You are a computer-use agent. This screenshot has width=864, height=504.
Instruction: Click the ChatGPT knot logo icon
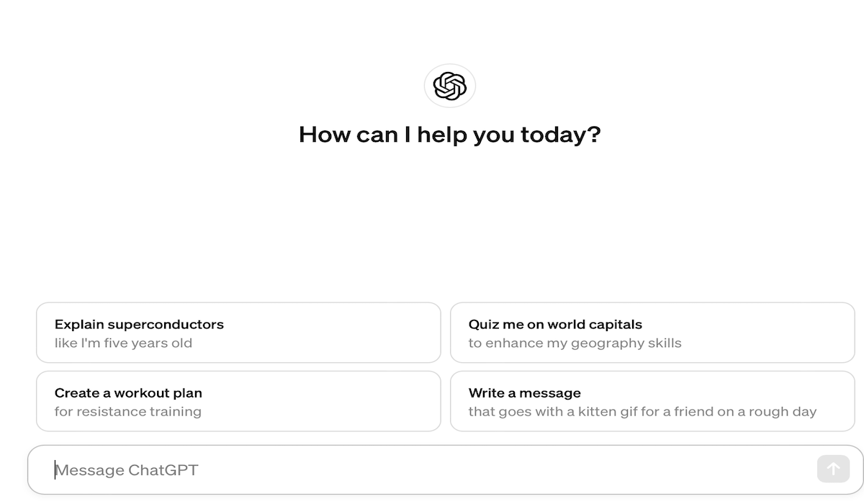pos(450,86)
